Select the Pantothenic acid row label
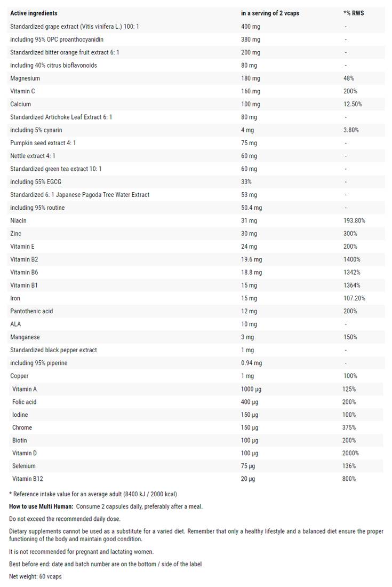 click(x=31, y=311)
